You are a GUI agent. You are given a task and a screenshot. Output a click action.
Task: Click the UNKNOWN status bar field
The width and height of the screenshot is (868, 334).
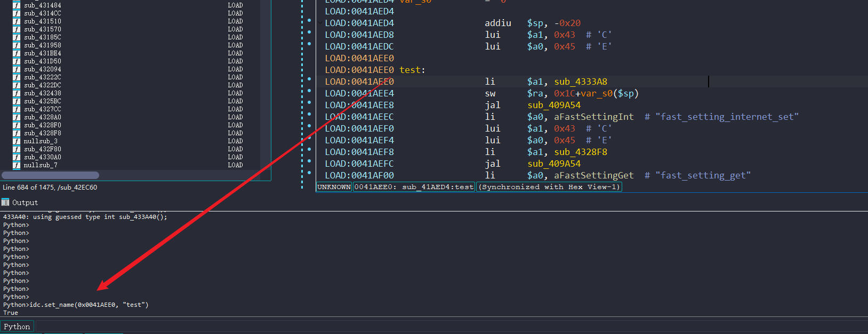(334, 187)
